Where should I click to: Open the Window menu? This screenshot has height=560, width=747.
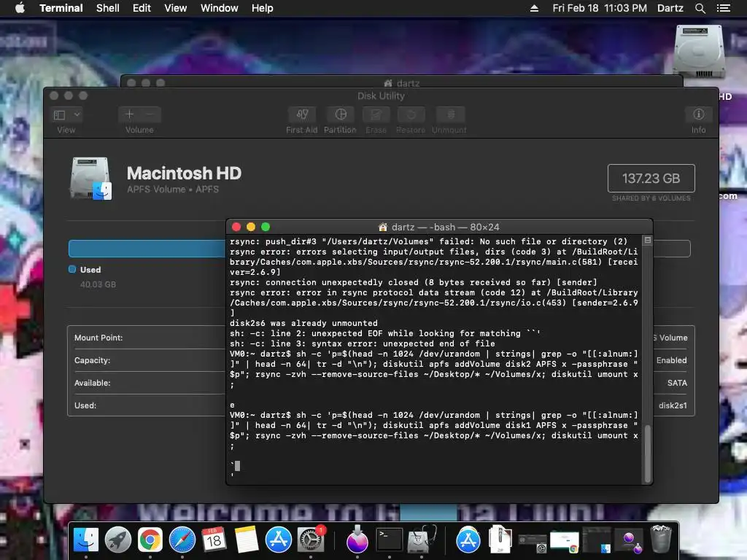[x=219, y=8]
